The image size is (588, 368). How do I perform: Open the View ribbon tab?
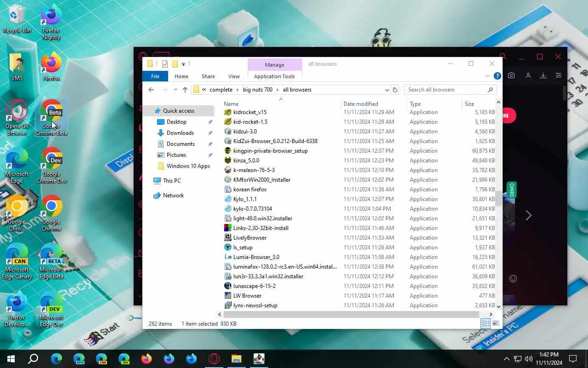coord(234,76)
